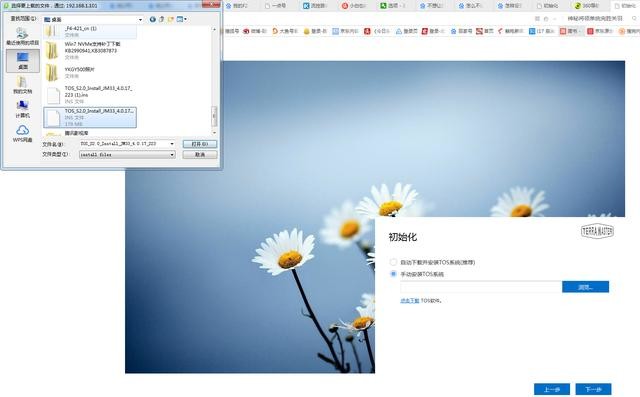Open 计算机 from the places sidebar

[22, 109]
